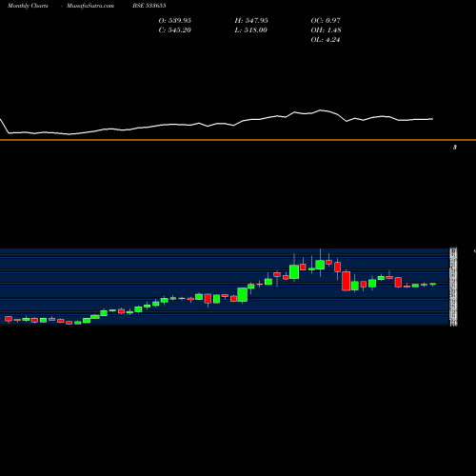Click the 'OC: 0.97' value
The image size is (476, 476).
point(326,20)
